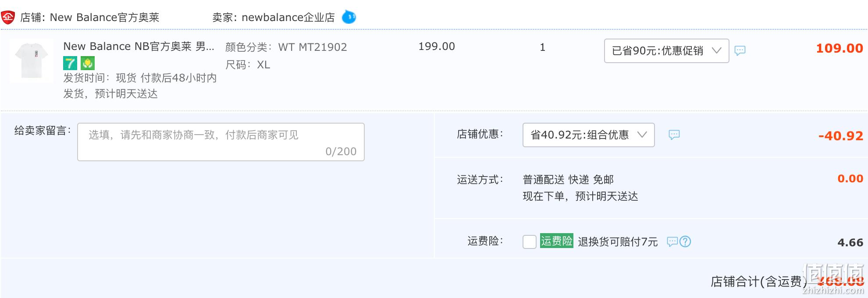Click the seller name newbalance企业店
This screenshot has width=868, height=298.
click(288, 18)
